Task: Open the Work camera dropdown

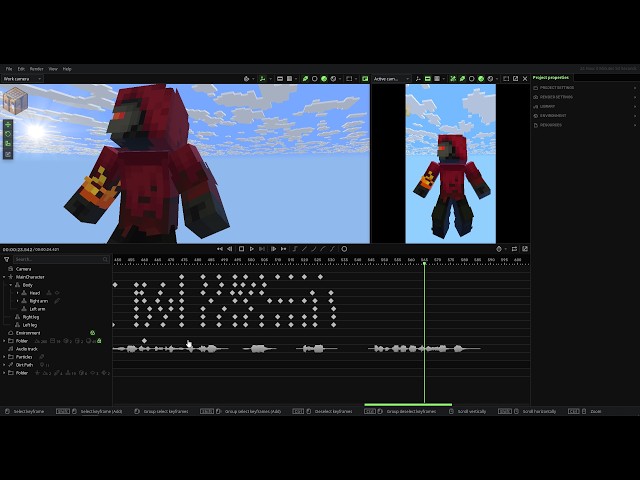Action: point(22,79)
